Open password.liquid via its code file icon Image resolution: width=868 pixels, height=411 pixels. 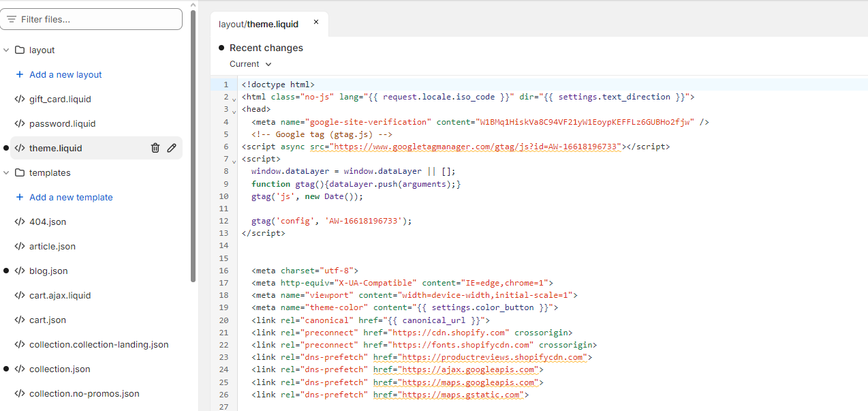point(20,123)
